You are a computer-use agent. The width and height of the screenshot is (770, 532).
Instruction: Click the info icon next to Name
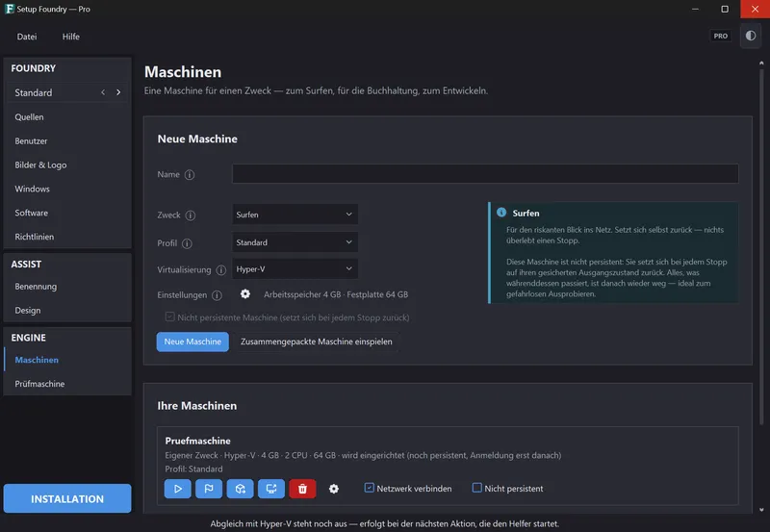pos(190,175)
